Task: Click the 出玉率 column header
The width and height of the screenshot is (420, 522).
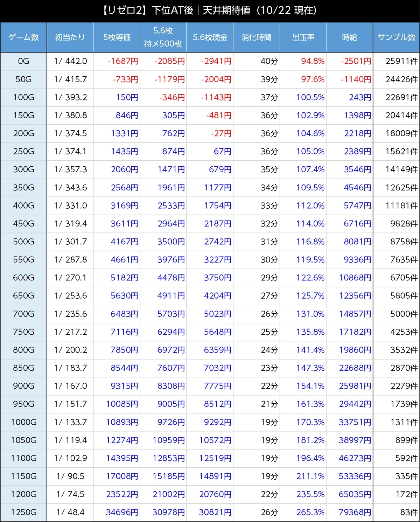Action: [x=303, y=37]
